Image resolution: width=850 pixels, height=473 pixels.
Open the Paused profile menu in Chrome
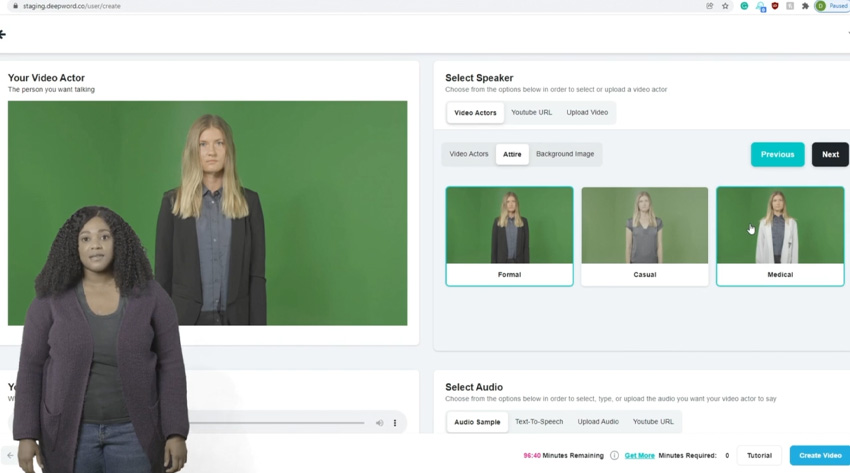pyautogui.click(x=831, y=6)
